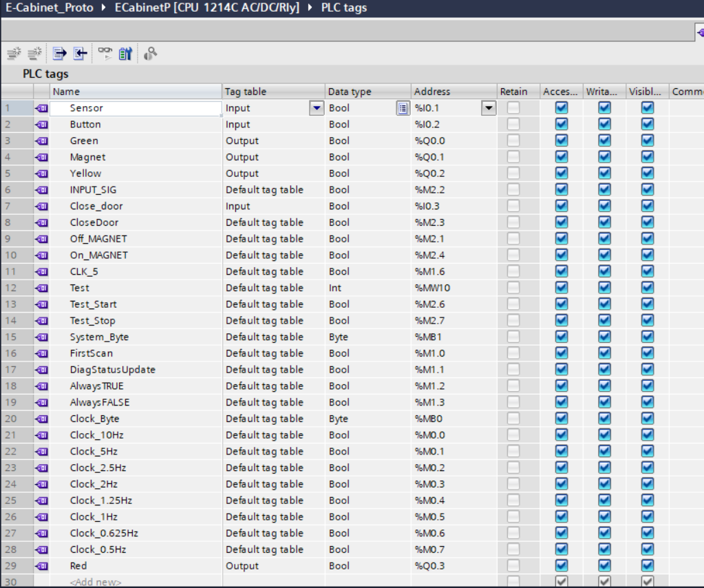Screen dimensions: 704x588
Task: Click the Import tags toolbar icon
Action: [x=81, y=53]
